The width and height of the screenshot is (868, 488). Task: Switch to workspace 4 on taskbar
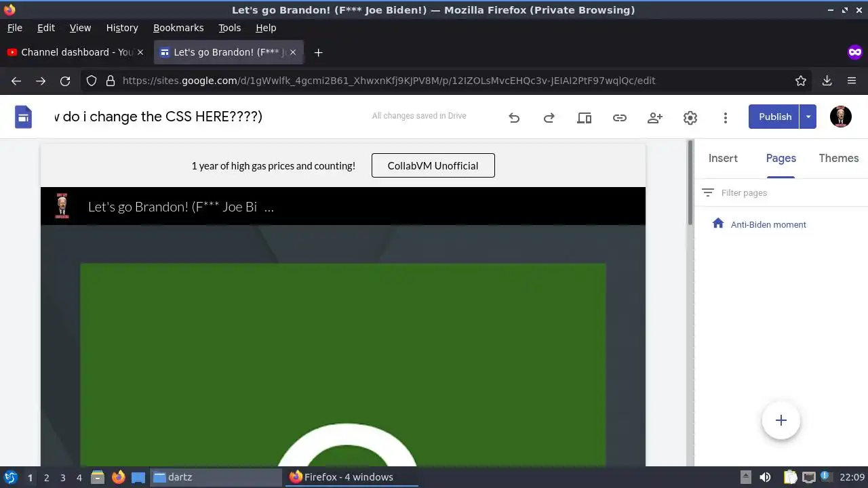coord(79,477)
